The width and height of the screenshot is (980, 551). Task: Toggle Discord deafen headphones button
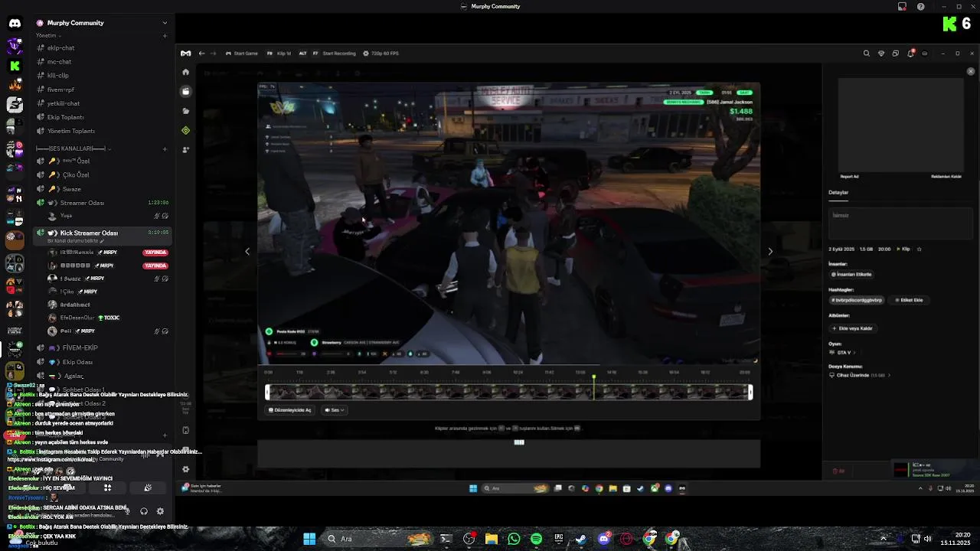[143, 511]
